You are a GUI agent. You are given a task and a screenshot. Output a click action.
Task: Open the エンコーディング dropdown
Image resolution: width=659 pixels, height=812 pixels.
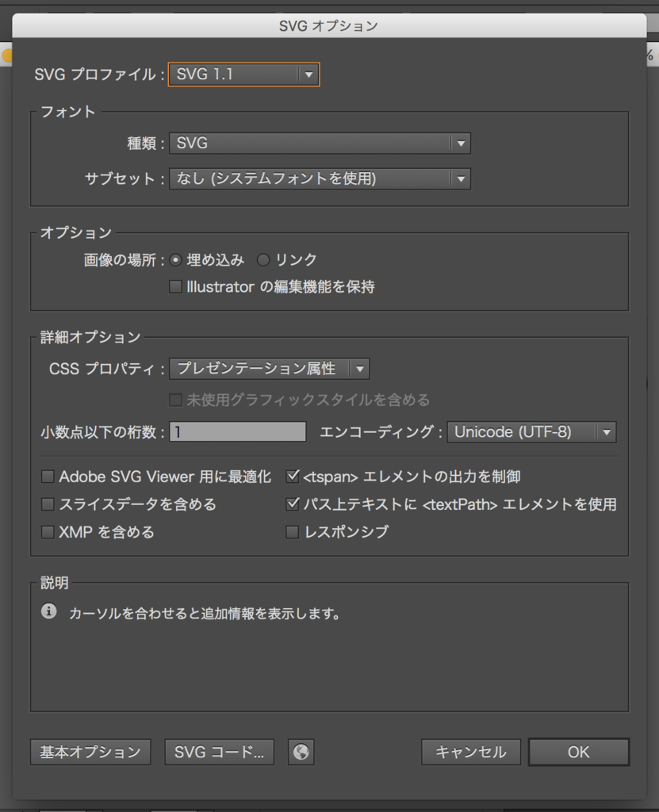(x=531, y=432)
